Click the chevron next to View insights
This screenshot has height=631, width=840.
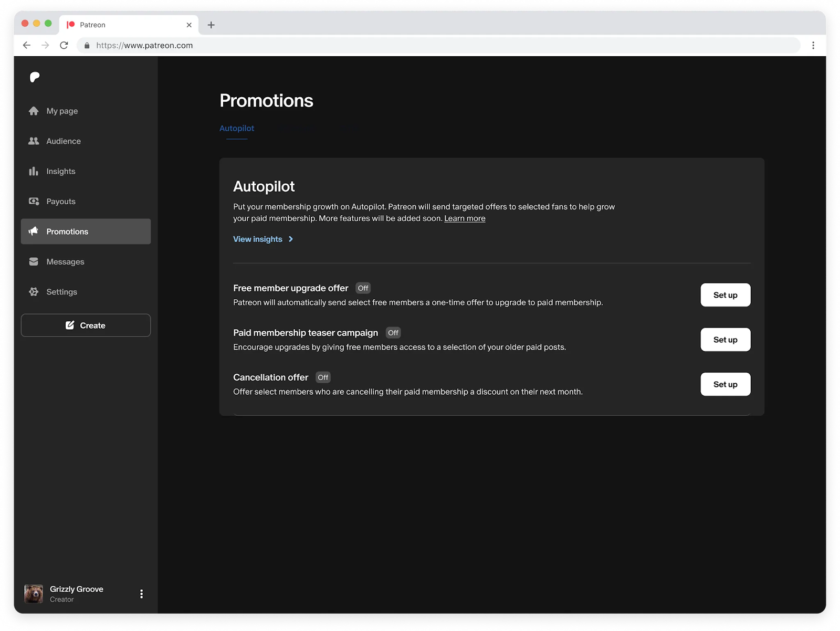291,239
